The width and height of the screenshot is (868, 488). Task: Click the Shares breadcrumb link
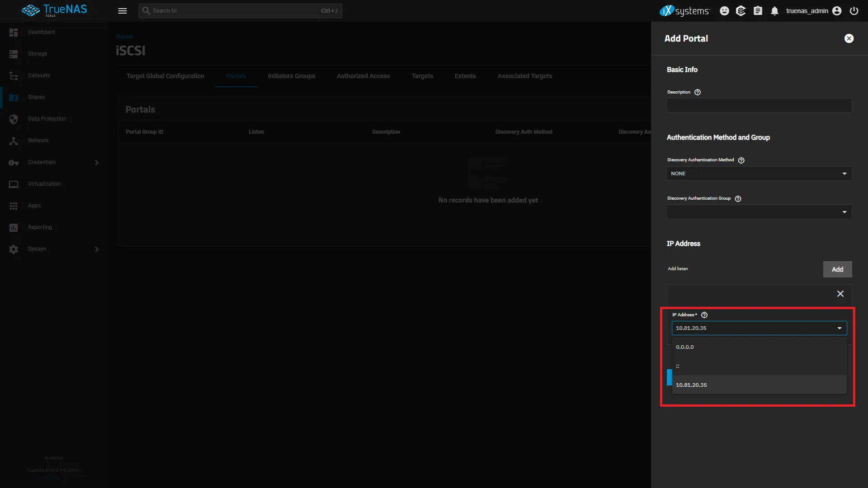pos(124,36)
